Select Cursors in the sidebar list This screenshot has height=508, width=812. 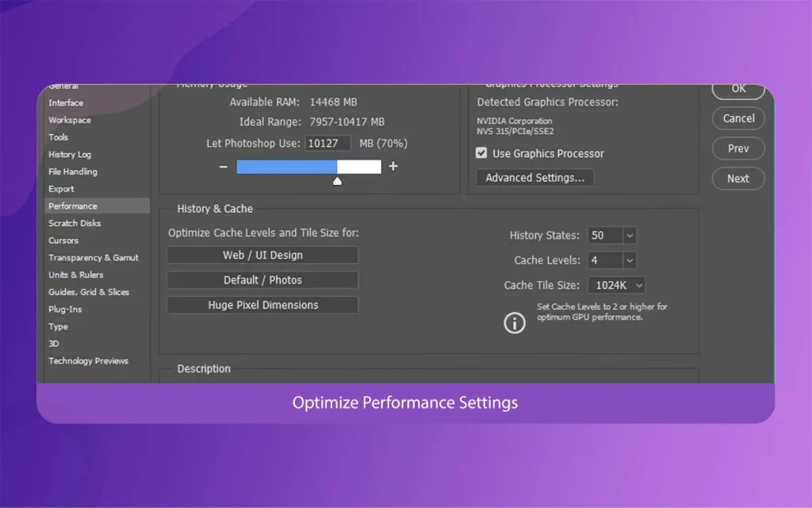pyautogui.click(x=63, y=241)
